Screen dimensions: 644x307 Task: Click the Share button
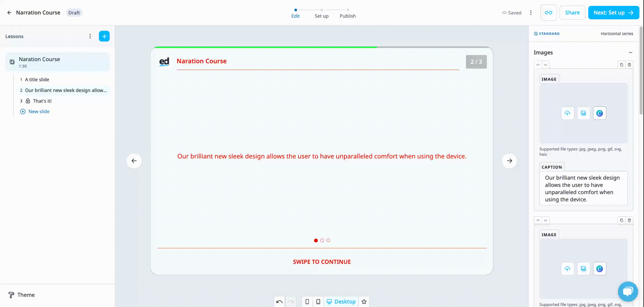tap(572, 13)
